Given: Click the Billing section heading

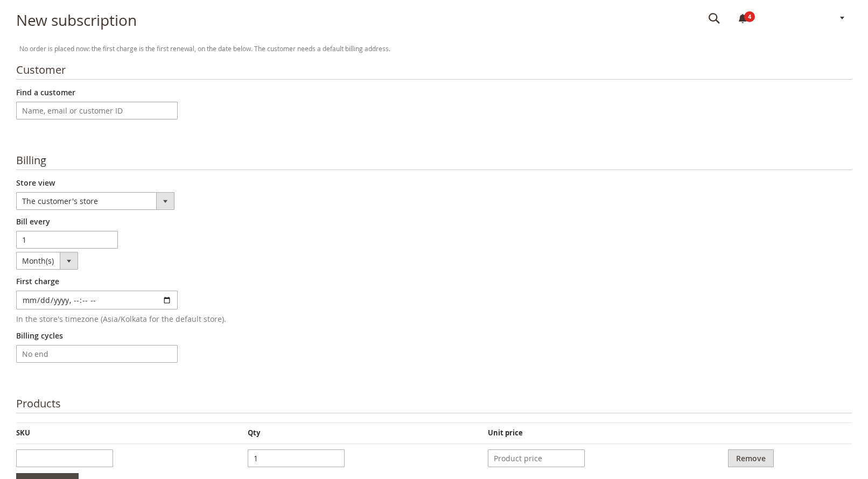Looking at the screenshot, I should (x=31, y=160).
